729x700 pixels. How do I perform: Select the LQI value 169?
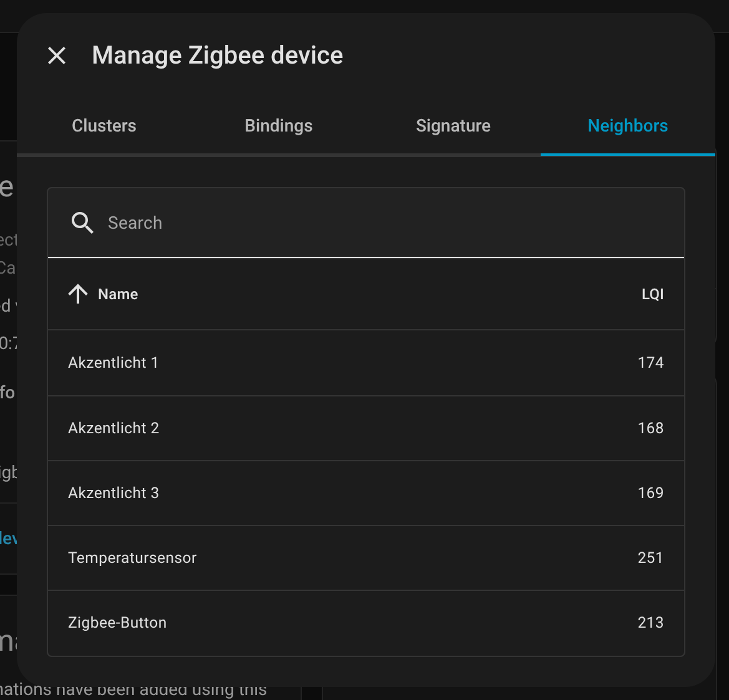(x=650, y=493)
